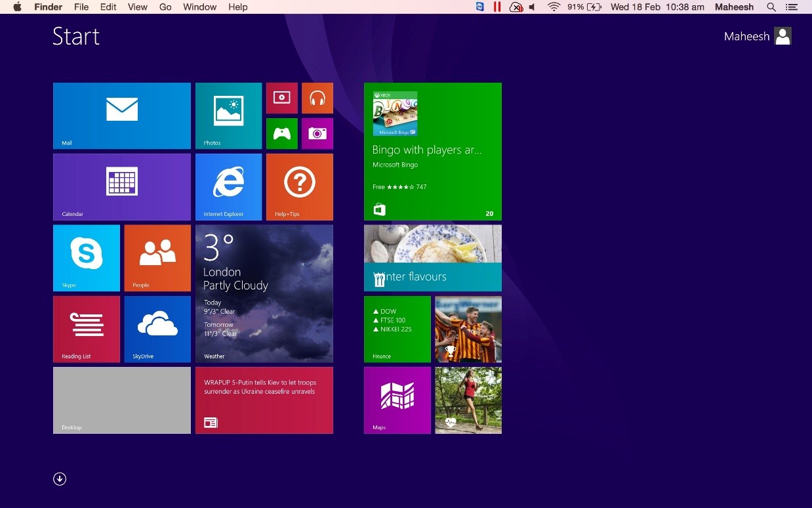The height and width of the screenshot is (508, 812).
Task: Launch the Skype tile
Action: [87, 258]
